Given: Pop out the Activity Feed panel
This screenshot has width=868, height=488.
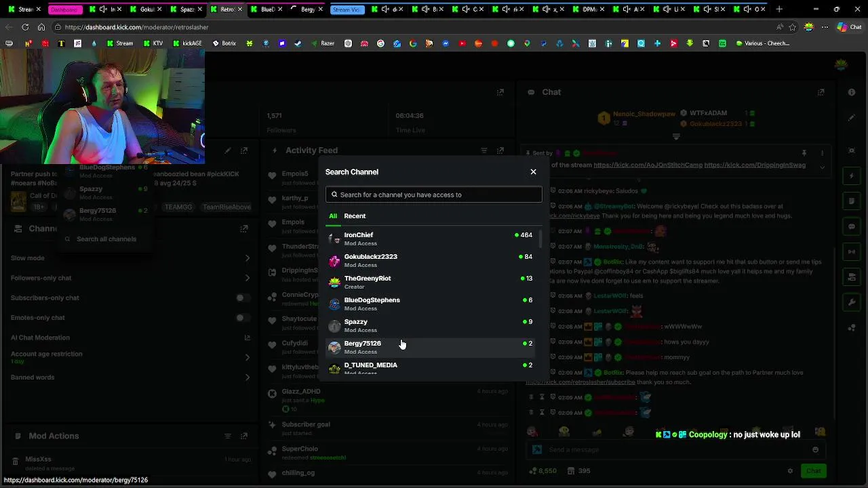Looking at the screenshot, I should tap(500, 150).
